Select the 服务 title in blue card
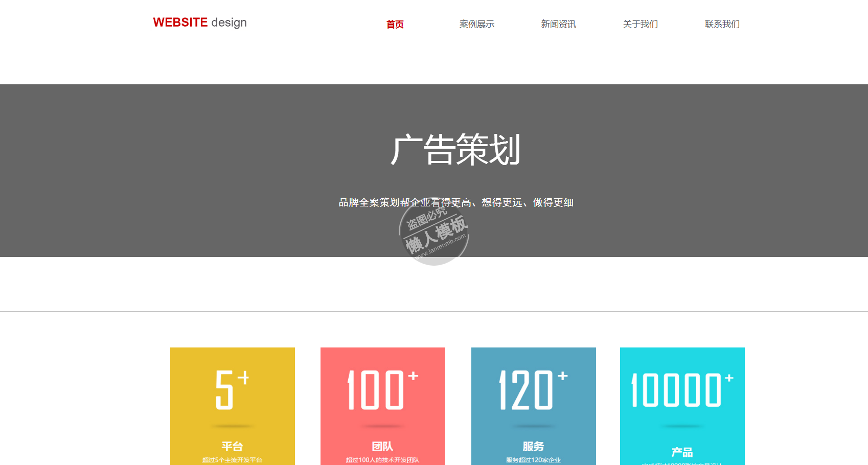 533,446
